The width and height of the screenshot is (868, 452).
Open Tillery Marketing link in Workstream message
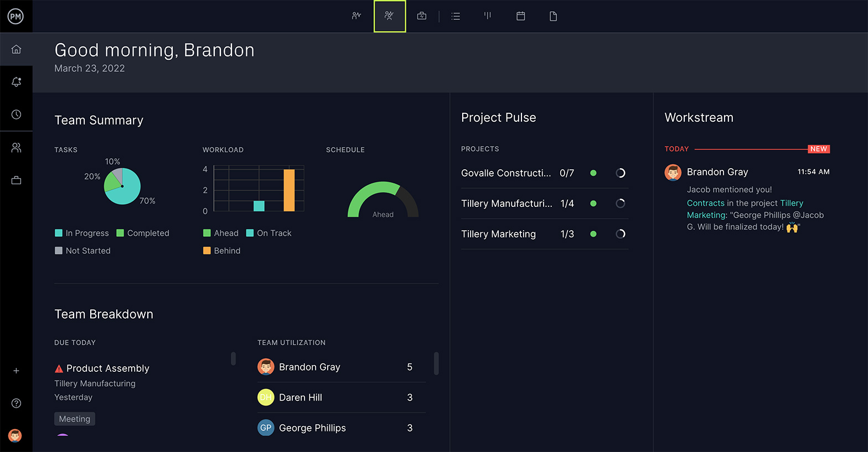pos(745,209)
